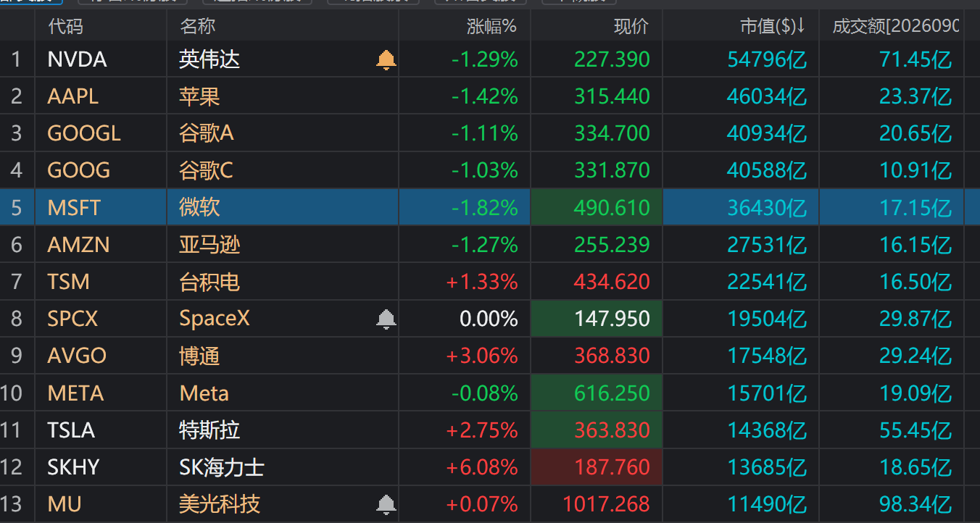This screenshot has height=523, width=980.
Task: Open the stock name 博通
Action: tap(199, 356)
